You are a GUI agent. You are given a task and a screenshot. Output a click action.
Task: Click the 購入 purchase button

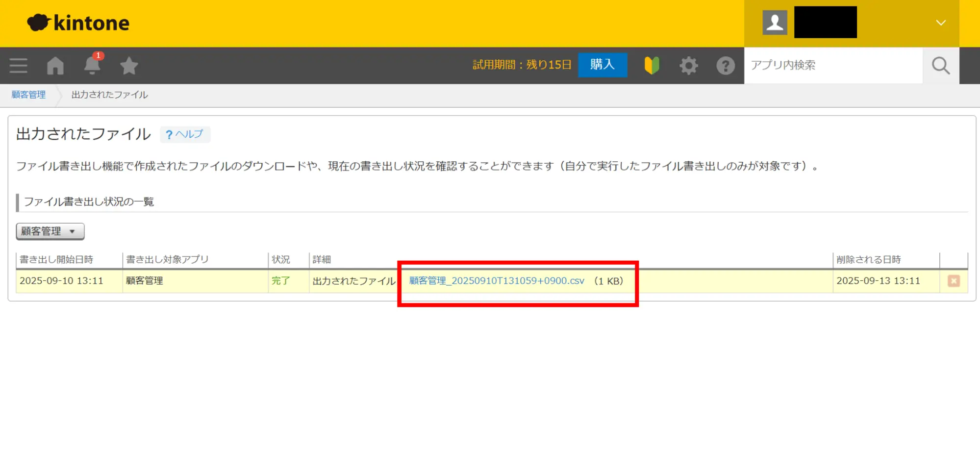[602, 65]
